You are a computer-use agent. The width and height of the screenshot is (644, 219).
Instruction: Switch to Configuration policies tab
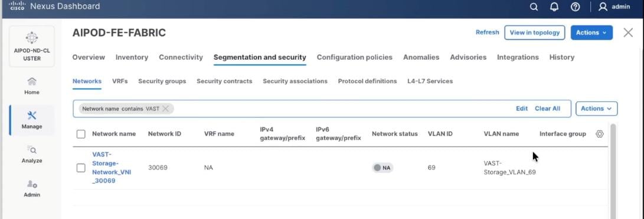[x=354, y=57]
